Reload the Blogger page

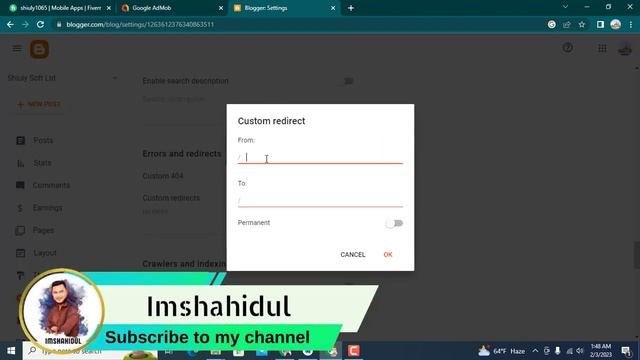(40, 24)
